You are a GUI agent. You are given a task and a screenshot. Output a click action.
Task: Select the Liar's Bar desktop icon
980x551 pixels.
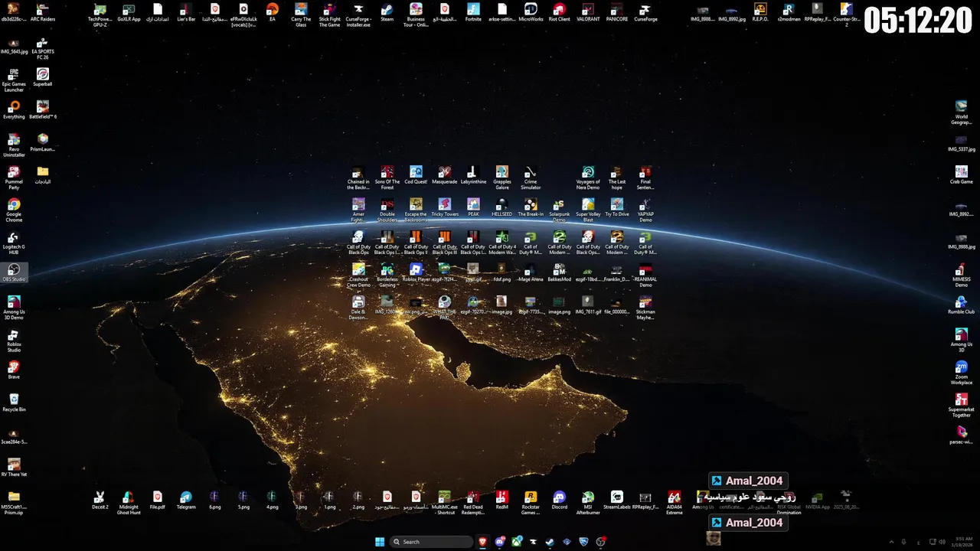pyautogui.click(x=186, y=12)
